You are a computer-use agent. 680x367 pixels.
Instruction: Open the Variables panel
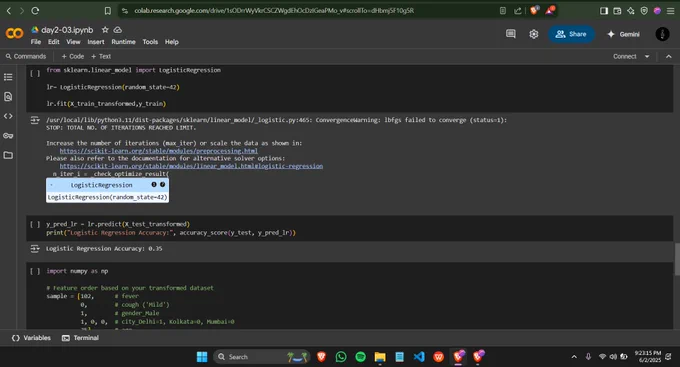click(31, 338)
